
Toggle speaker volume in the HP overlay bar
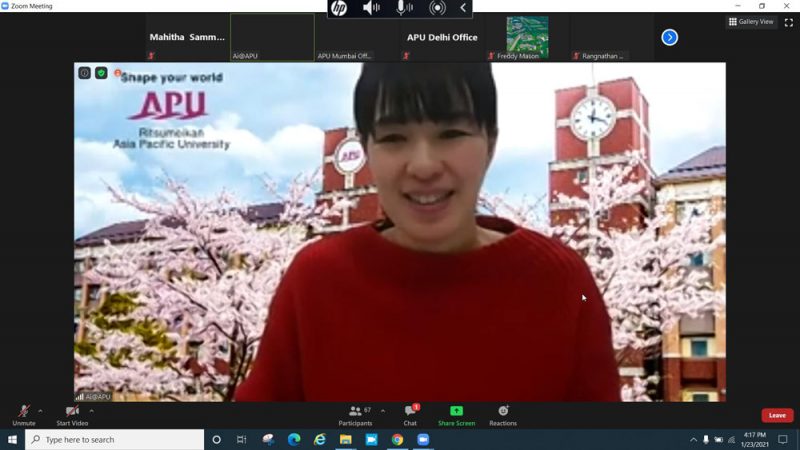click(x=371, y=8)
